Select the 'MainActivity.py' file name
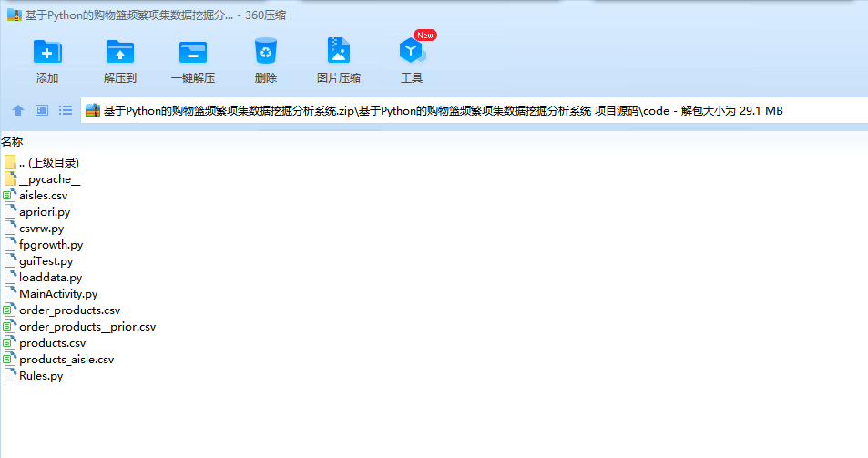Image resolution: width=868 pixels, height=458 pixels. [x=58, y=294]
